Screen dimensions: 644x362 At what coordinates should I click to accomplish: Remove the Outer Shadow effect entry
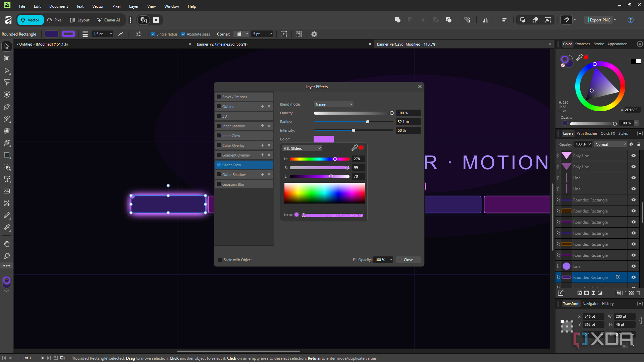[x=269, y=175]
